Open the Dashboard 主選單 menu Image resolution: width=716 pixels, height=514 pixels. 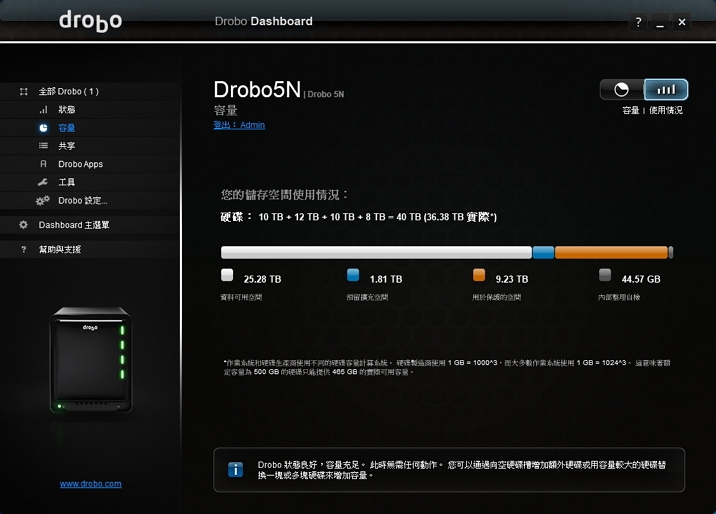click(74, 225)
